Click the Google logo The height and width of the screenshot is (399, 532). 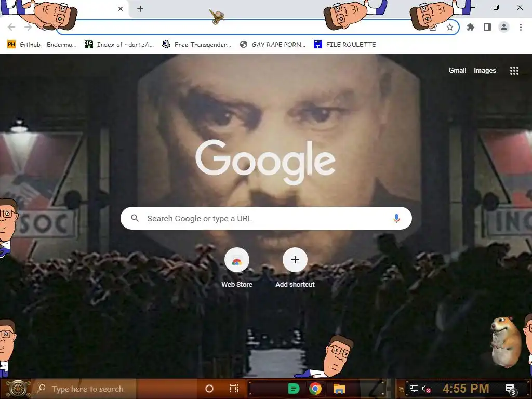tap(265, 162)
